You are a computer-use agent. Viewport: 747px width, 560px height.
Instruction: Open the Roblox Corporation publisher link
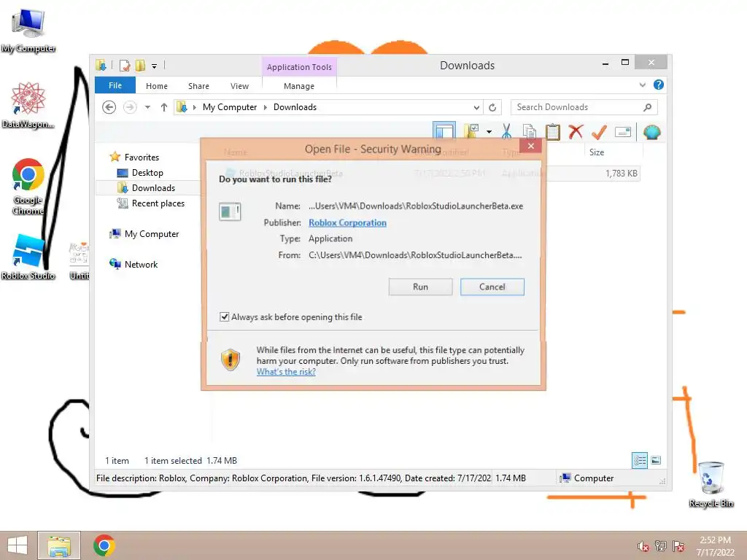click(x=347, y=222)
